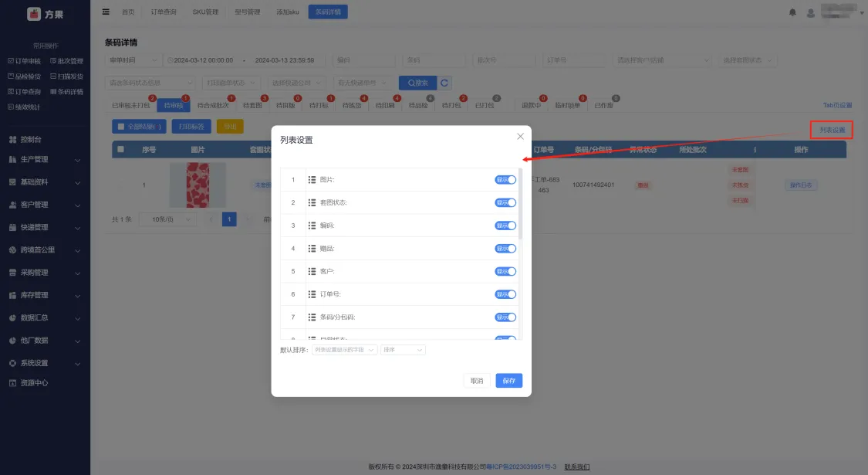The image size is (868, 475).
Task: Switch to 订单查询 top tab
Action: pos(164,12)
